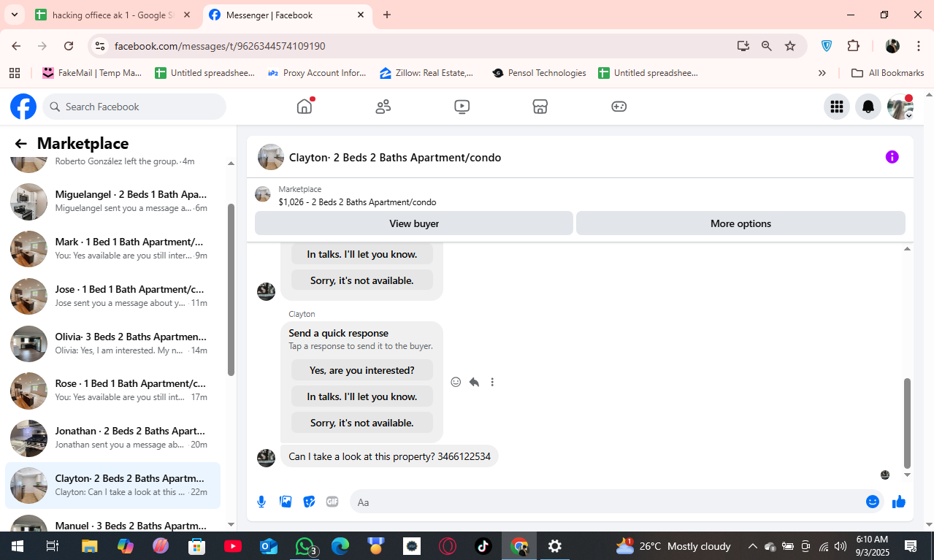Go back using Marketplace back arrow
The height and width of the screenshot is (560, 934).
point(20,144)
